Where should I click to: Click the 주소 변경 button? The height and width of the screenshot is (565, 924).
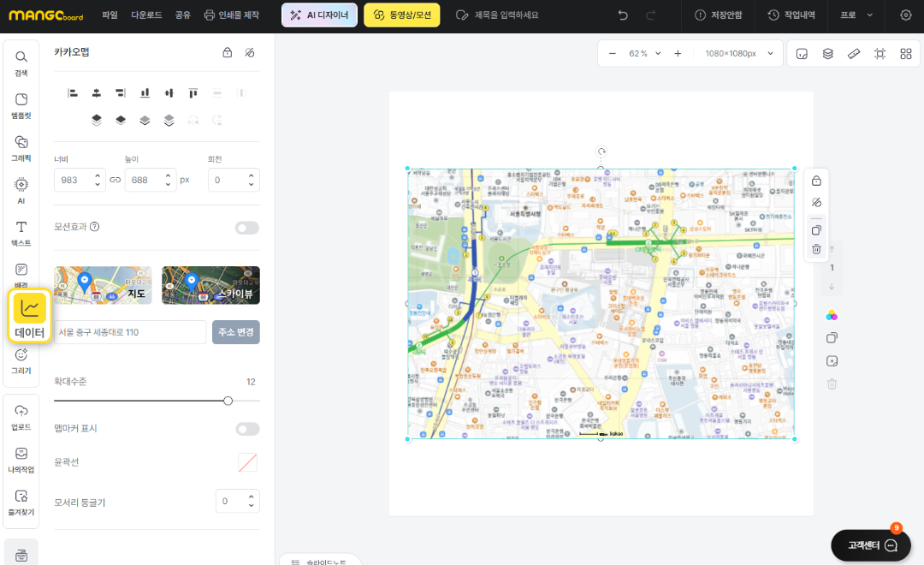coord(235,332)
